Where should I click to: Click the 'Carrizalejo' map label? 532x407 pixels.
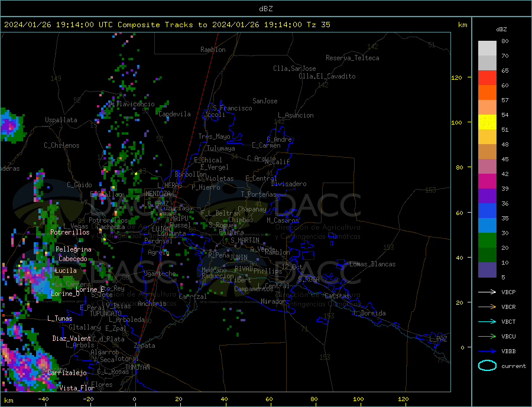click(67, 373)
